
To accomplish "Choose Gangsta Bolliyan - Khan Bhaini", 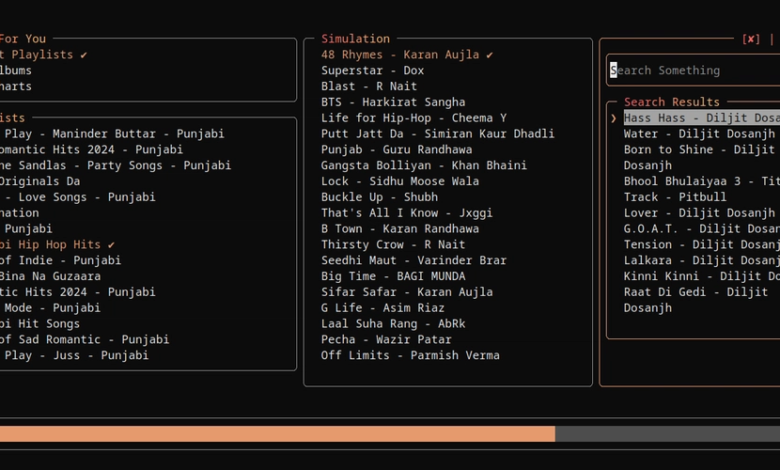I will point(424,166).
